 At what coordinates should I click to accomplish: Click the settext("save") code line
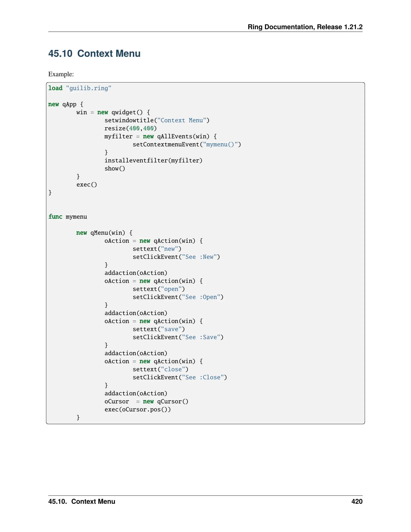159,329
